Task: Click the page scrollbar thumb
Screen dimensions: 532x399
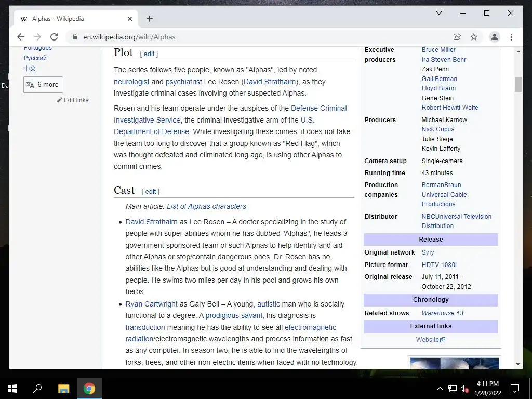Action: click(518, 85)
